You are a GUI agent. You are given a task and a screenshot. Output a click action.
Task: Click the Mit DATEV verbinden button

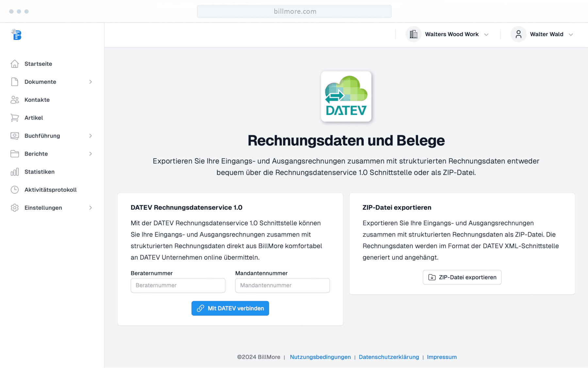230,308
